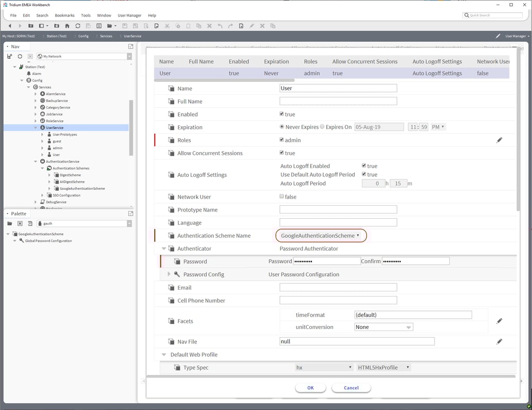The width and height of the screenshot is (532, 410).
Task: Open the unitConversion dropdown
Action: pyautogui.click(x=384, y=327)
